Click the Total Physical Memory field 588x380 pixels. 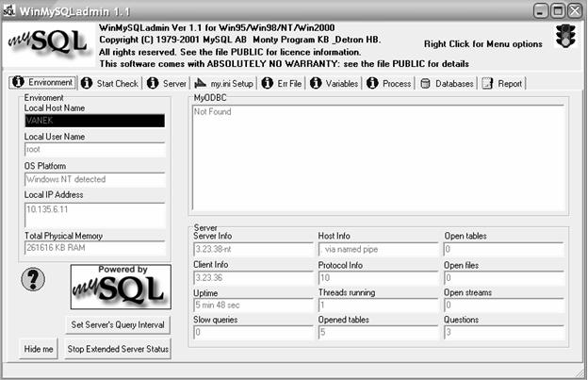point(94,248)
